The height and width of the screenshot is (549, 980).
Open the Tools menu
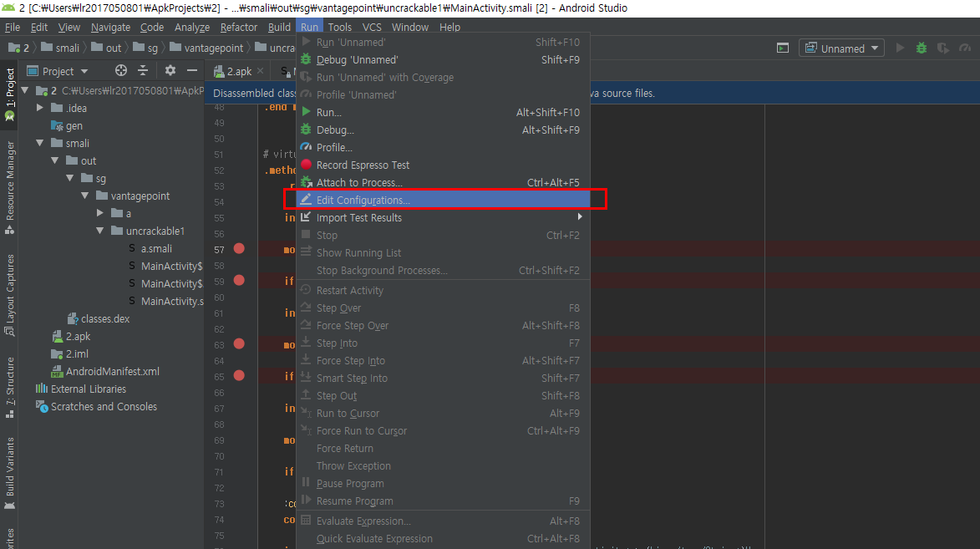click(x=340, y=27)
